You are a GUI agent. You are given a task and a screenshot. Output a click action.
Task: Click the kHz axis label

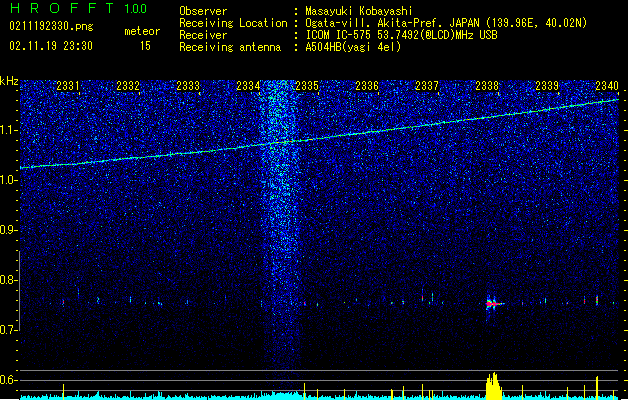[x=9, y=81]
